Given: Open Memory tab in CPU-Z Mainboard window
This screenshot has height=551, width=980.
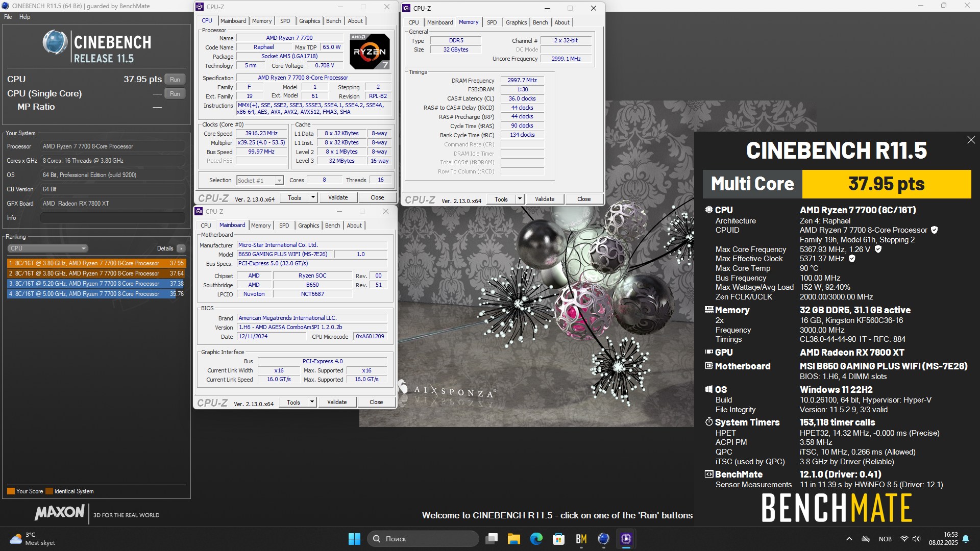Looking at the screenshot, I should tap(261, 226).
